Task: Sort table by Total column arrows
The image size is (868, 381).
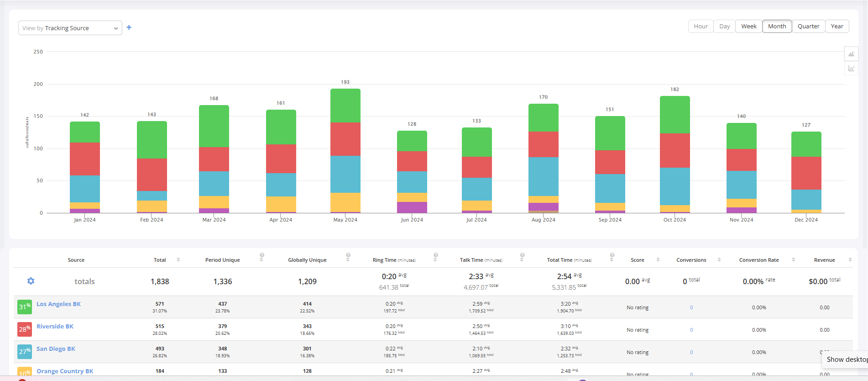Action: 178,260
